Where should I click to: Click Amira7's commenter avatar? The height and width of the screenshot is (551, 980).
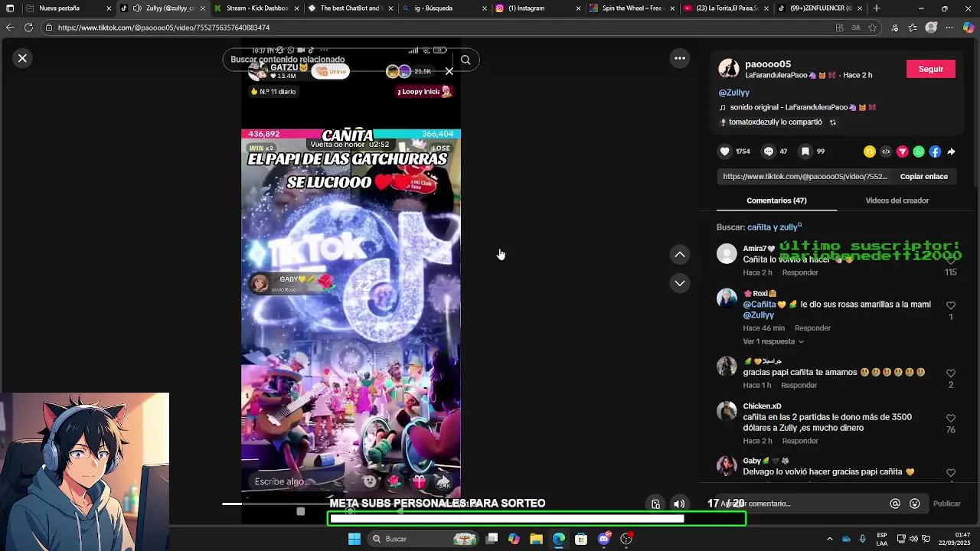[727, 253]
